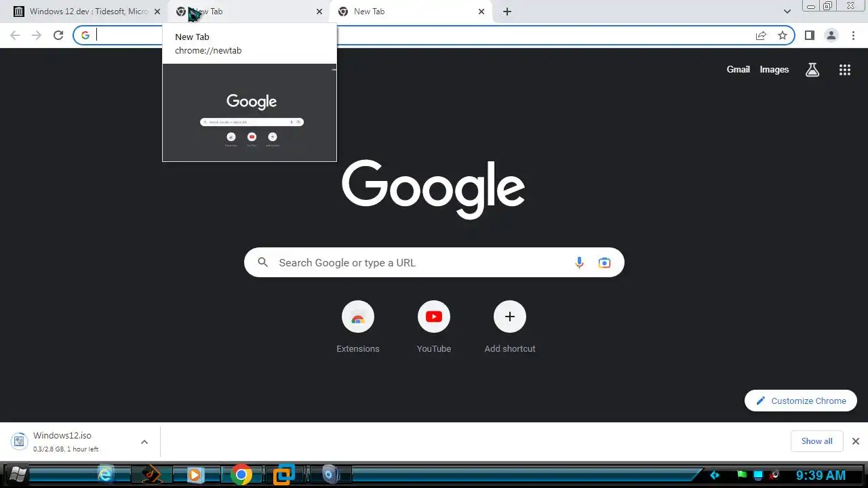Launch Internet Explorer from taskbar

point(105,474)
